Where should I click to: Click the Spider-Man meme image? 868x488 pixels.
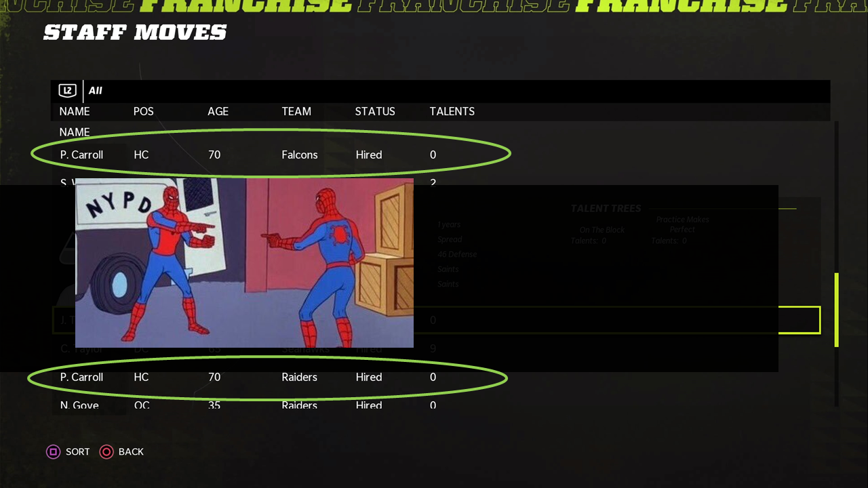pyautogui.click(x=244, y=263)
